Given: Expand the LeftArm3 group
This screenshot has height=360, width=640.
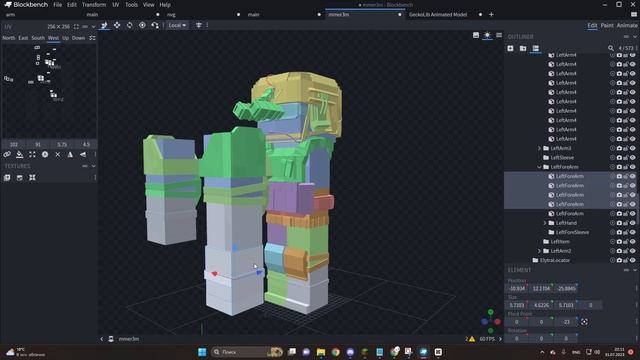Looking at the screenshot, I should [x=539, y=148].
